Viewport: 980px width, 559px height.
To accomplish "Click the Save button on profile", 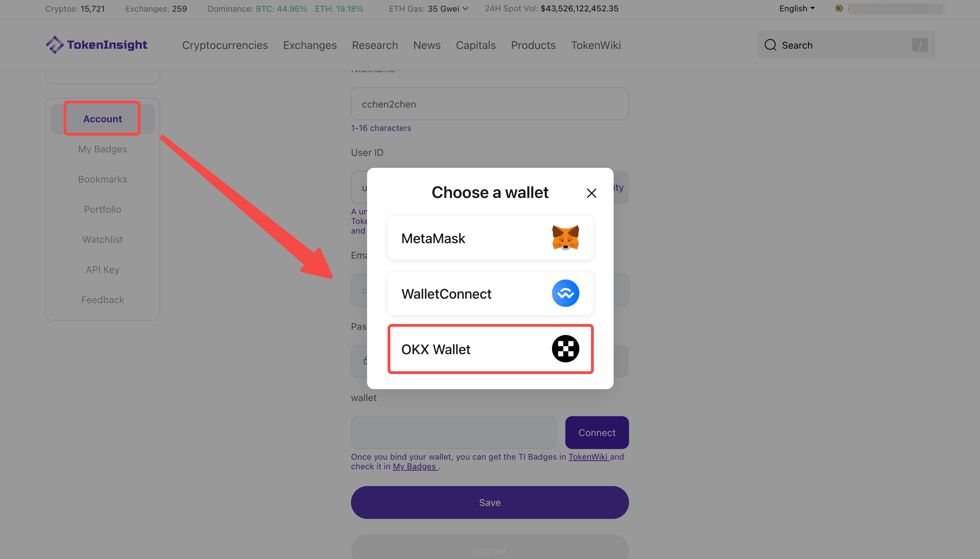I will pos(489,502).
